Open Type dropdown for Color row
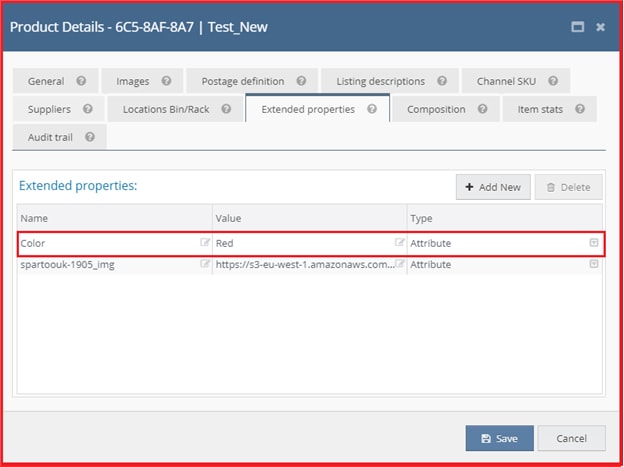 click(x=594, y=243)
